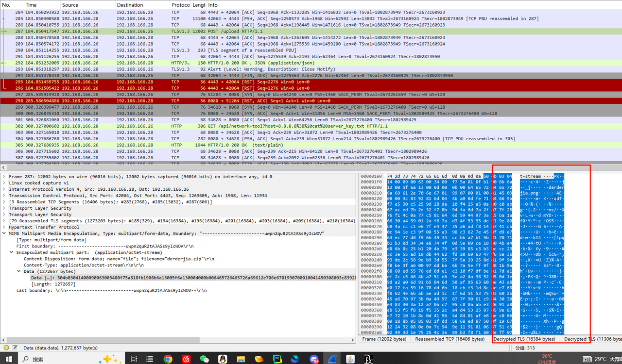Expand the Frame 287 details node
Viewport: 622px width, 364px height.
point(4,177)
